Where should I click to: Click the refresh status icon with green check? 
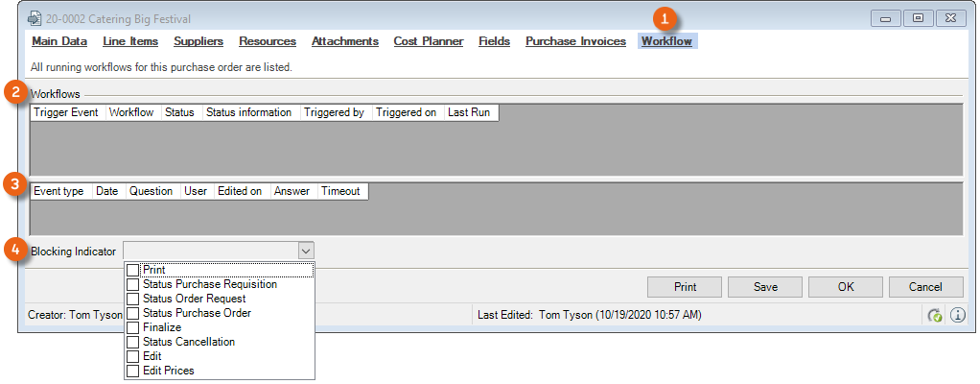(x=935, y=315)
